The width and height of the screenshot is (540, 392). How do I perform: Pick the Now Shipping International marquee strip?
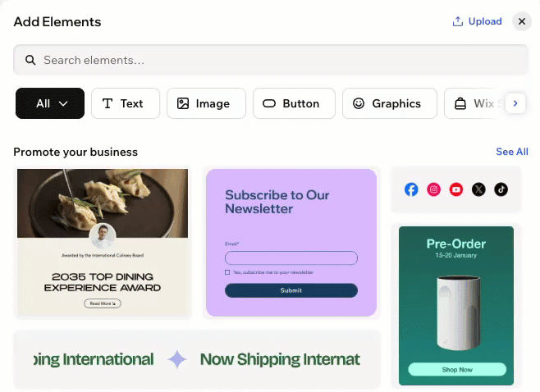click(x=197, y=359)
